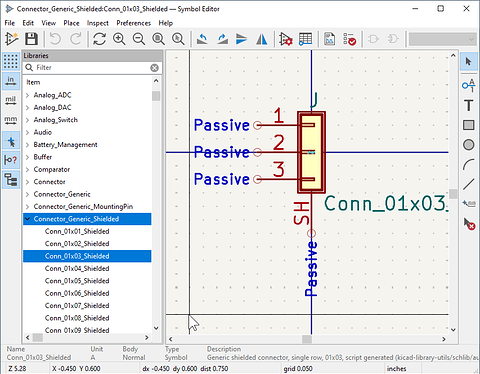
Task: Click the canvas vertical scrollbar thumb
Action: [x=453, y=194]
